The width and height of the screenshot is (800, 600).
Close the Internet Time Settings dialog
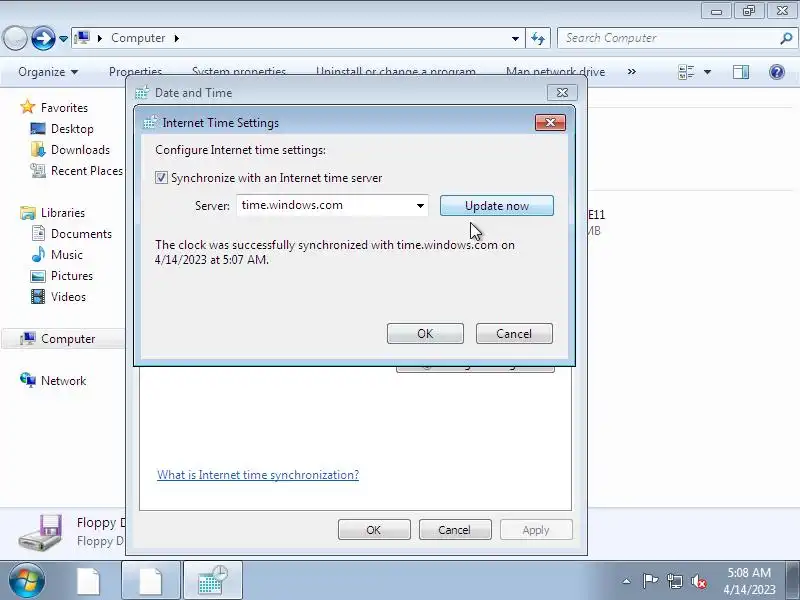click(x=550, y=122)
